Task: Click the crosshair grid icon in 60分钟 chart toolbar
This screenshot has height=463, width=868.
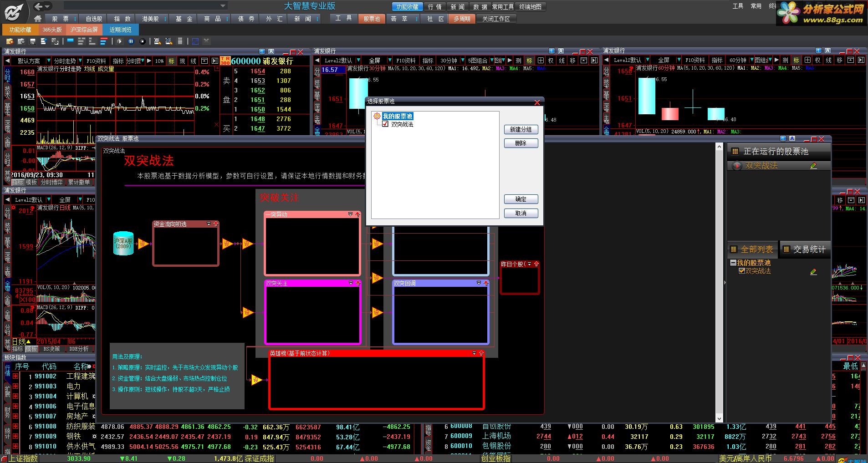Action: [x=807, y=60]
